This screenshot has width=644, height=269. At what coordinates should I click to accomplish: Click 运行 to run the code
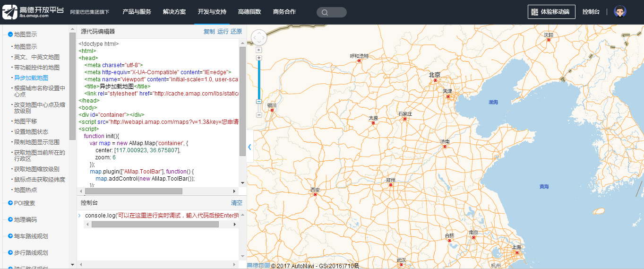click(223, 32)
